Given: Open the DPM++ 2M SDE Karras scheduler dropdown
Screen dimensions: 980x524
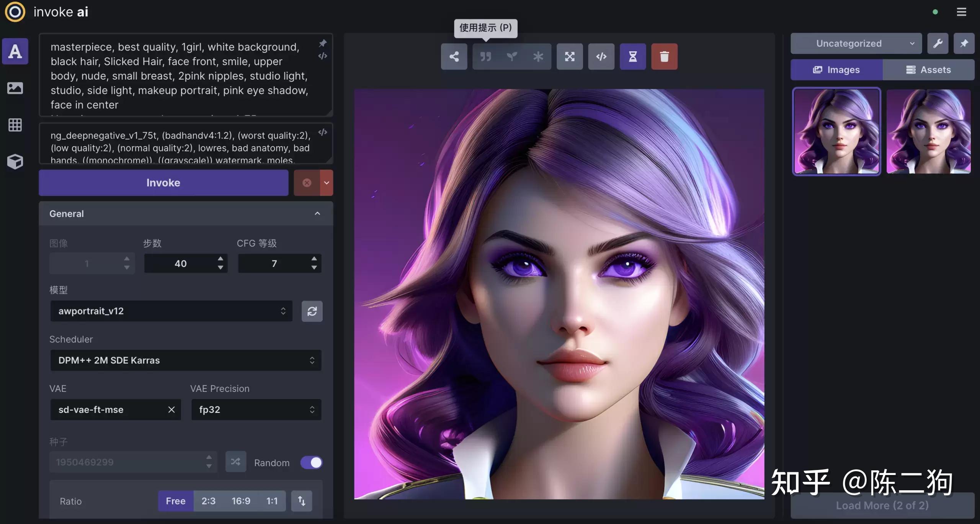Looking at the screenshot, I should 186,360.
